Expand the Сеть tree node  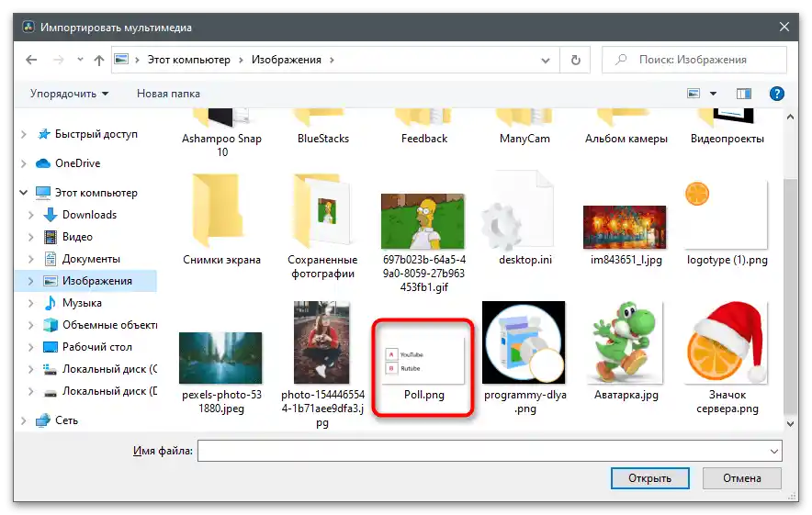pos(24,420)
